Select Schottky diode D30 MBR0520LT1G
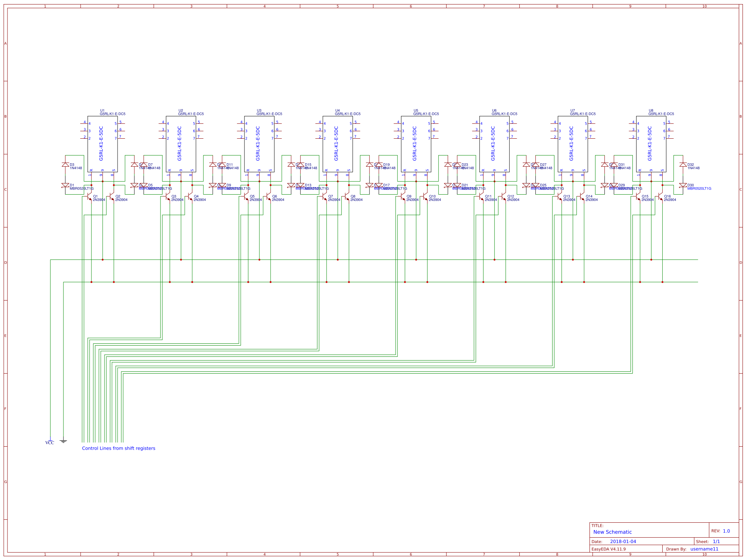747x560 pixels. click(683, 185)
